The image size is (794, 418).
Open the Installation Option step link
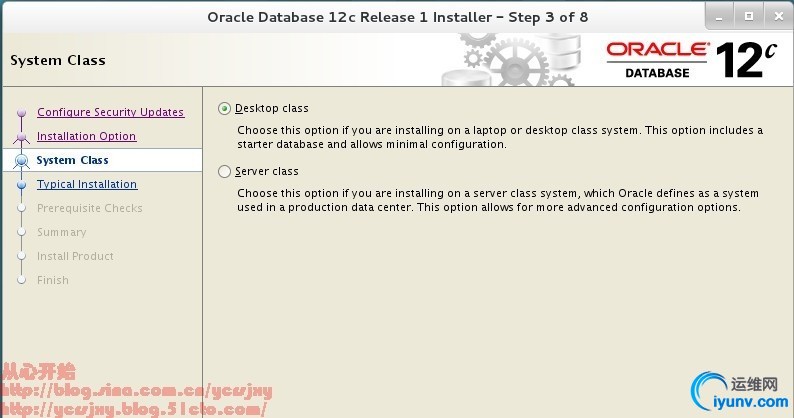(86, 136)
